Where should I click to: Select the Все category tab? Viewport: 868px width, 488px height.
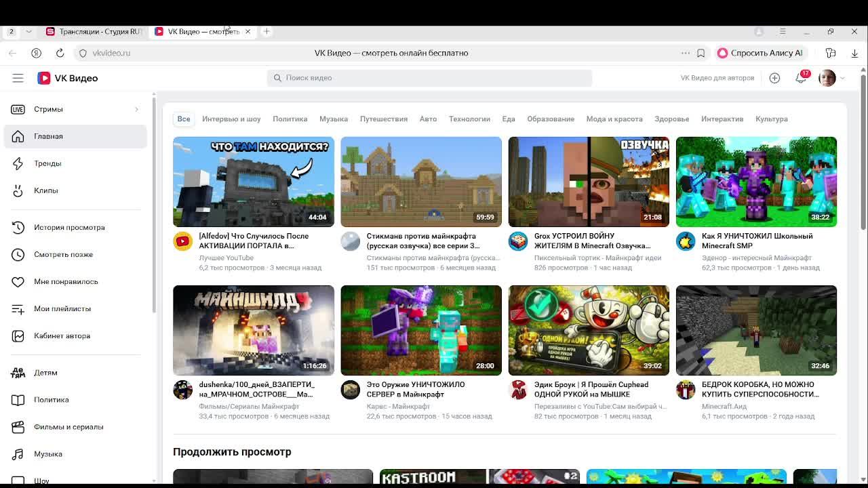click(184, 119)
